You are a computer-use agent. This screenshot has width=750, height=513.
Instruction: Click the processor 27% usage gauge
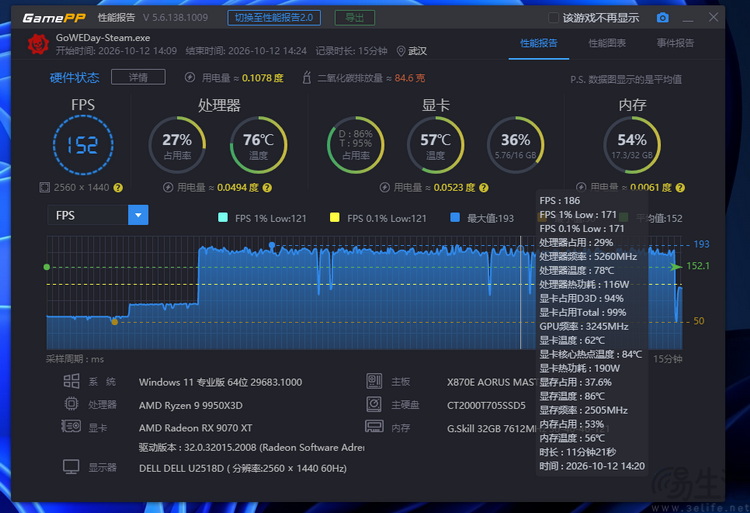[x=177, y=145]
